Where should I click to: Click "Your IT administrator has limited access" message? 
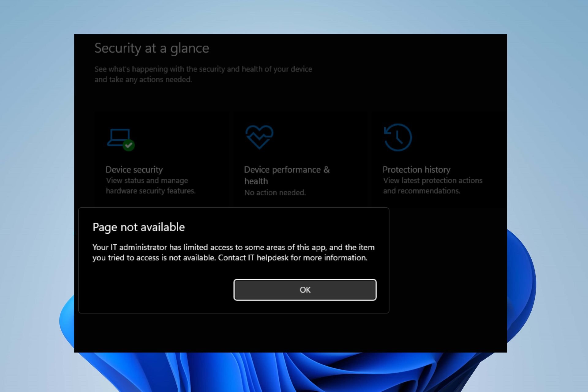pos(233,252)
